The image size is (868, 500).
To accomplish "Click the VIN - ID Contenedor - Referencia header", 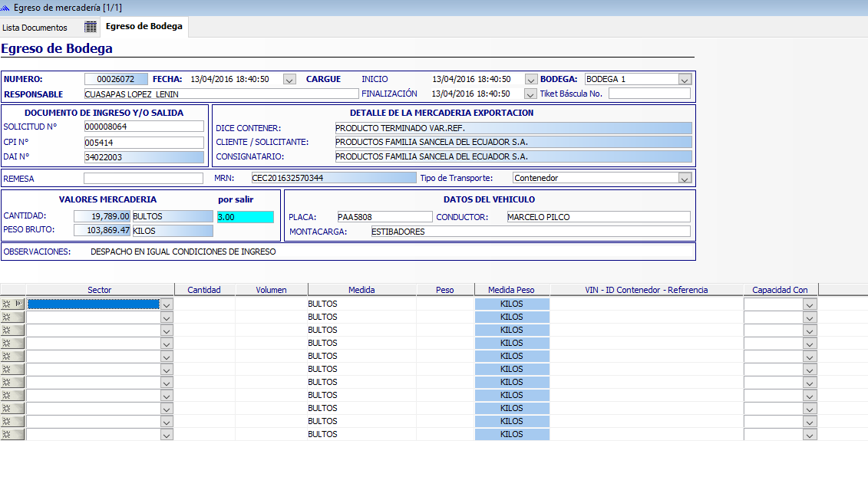I will (x=646, y=290).
